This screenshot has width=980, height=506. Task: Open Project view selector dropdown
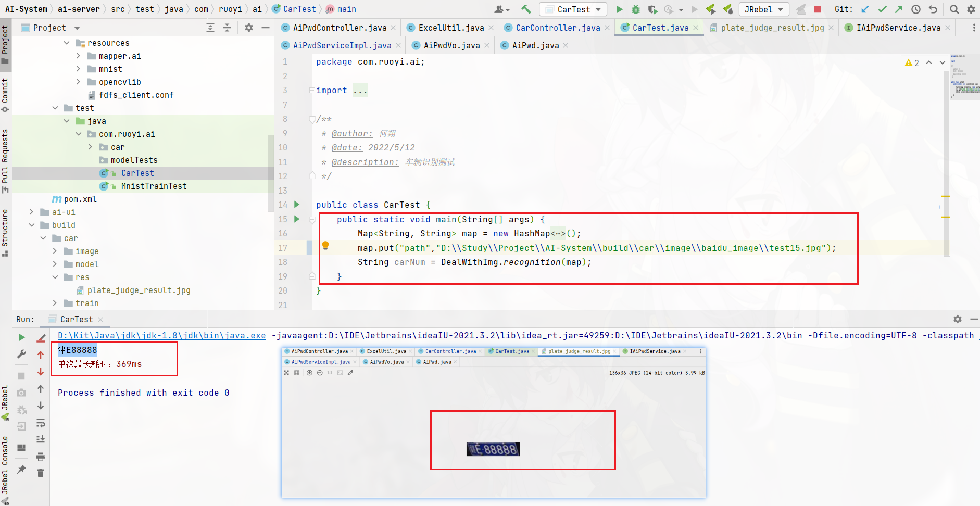click(x=77, y=28)
